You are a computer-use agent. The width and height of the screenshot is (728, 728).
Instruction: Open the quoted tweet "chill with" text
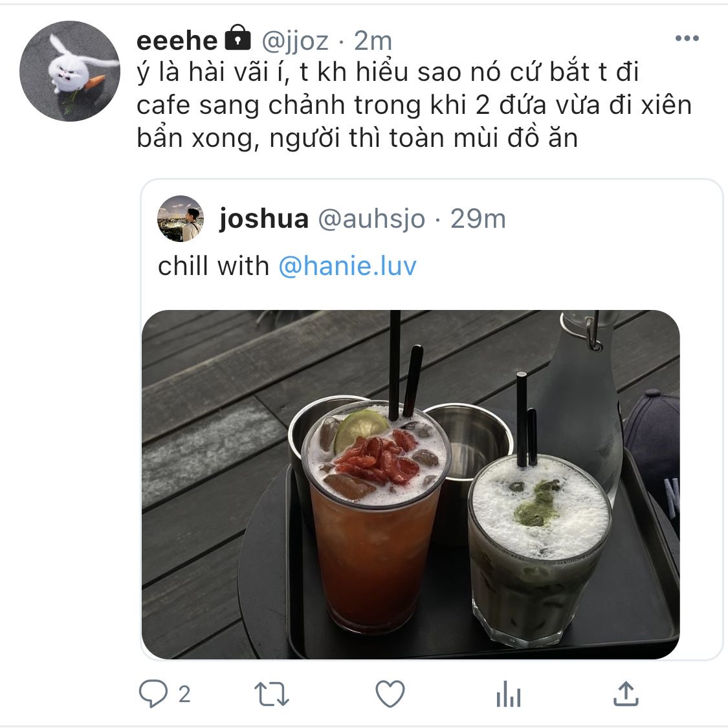(x=213, y=266)
